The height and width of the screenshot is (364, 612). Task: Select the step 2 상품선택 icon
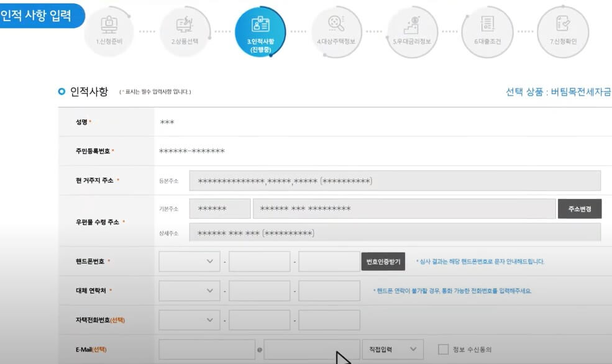click(x=185, y=31)
